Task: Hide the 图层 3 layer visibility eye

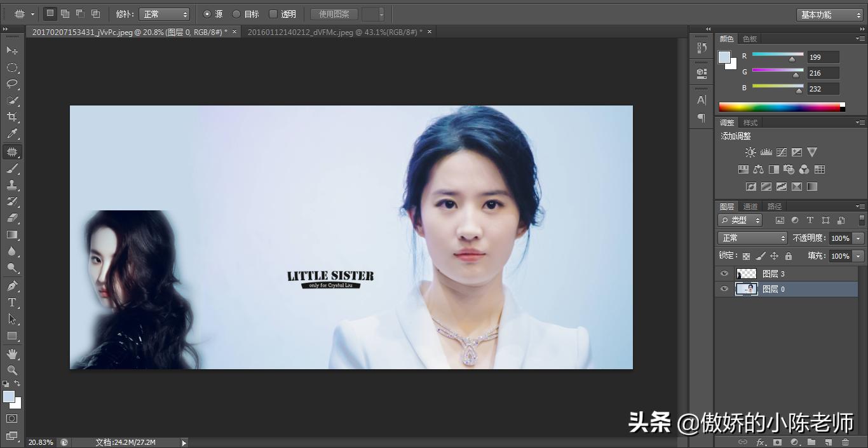Action: [724, 273]
